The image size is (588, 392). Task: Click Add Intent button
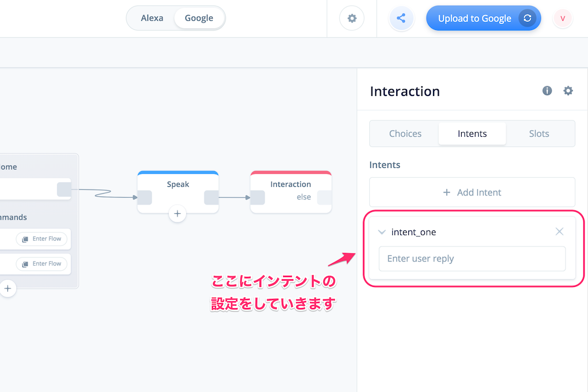(x=472, y=192)
